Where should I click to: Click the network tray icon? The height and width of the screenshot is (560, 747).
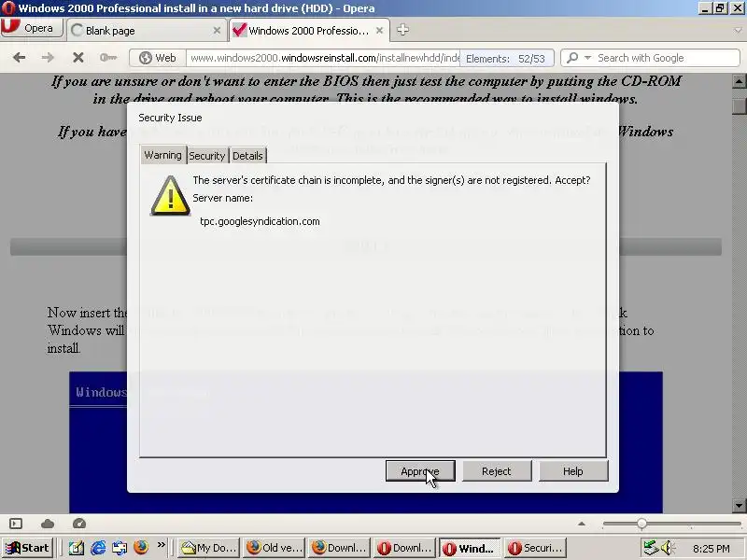(650, 548)
